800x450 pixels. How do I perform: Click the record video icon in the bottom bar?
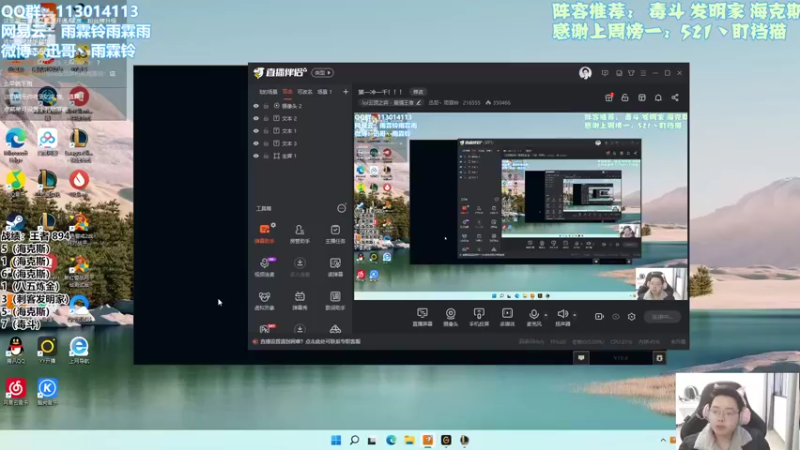click(599, 317)
